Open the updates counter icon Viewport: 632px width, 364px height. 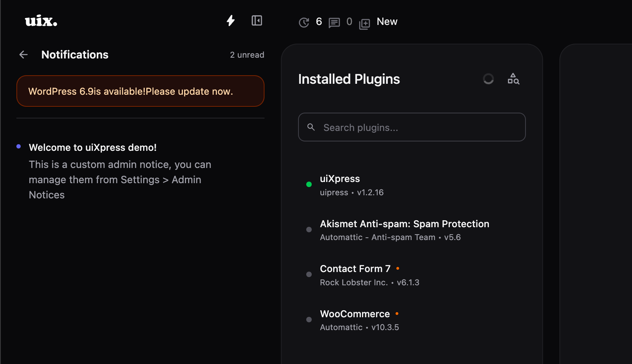coord(304,23)
